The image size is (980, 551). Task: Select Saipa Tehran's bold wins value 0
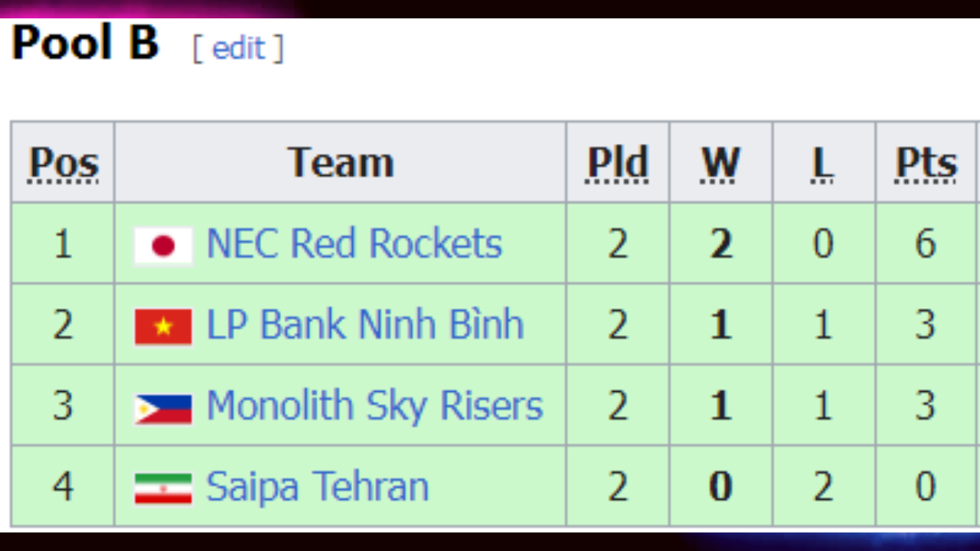721,487
